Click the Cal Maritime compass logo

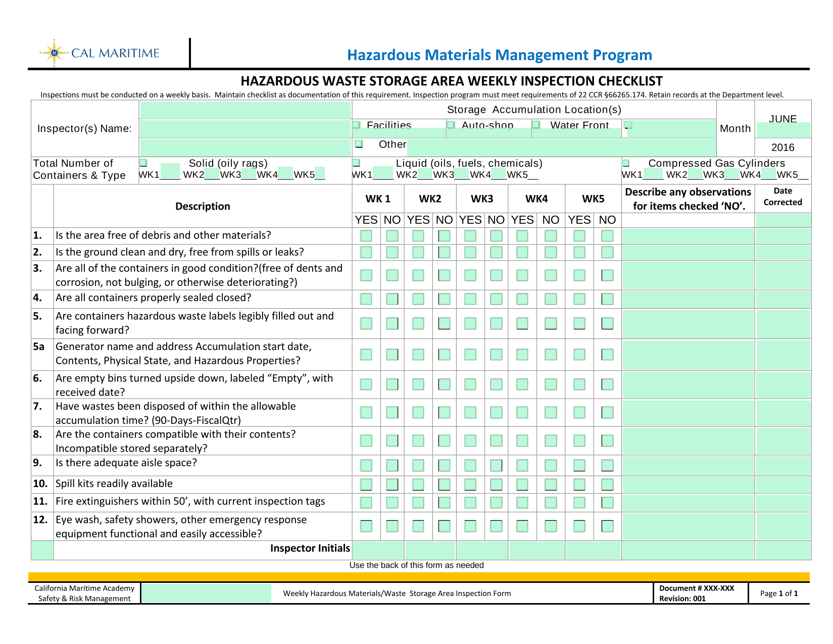click(x=53, y=53)
